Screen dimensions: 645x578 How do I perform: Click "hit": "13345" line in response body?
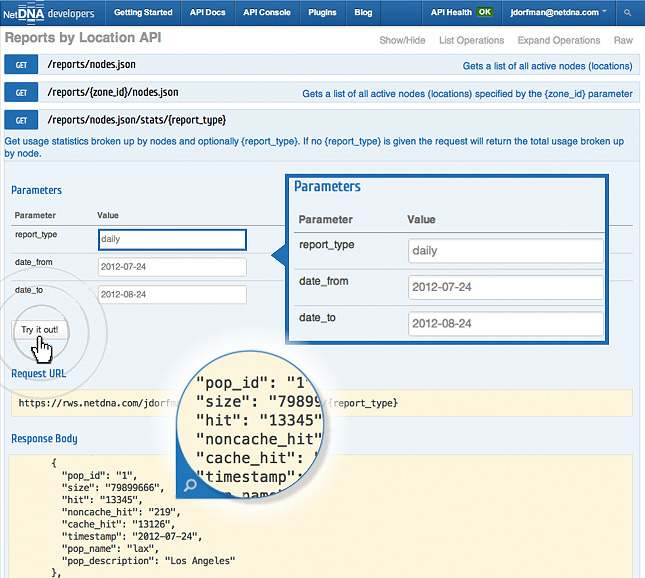102,500
